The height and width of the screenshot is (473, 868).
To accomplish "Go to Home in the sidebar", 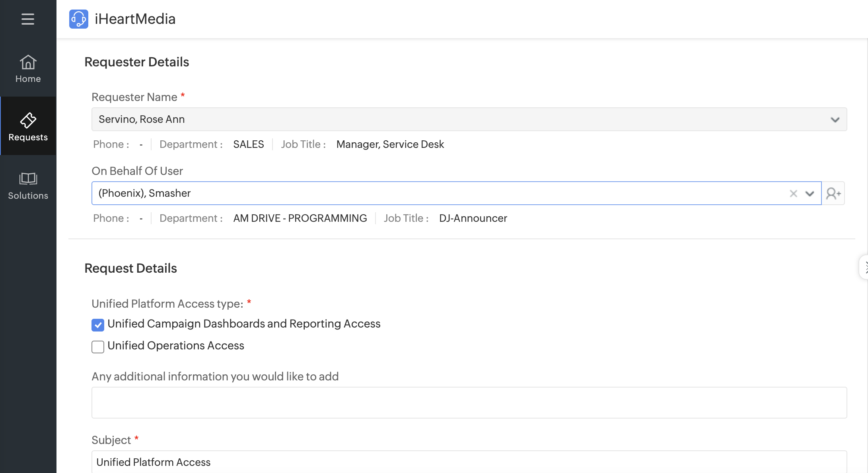I will 28,69.
